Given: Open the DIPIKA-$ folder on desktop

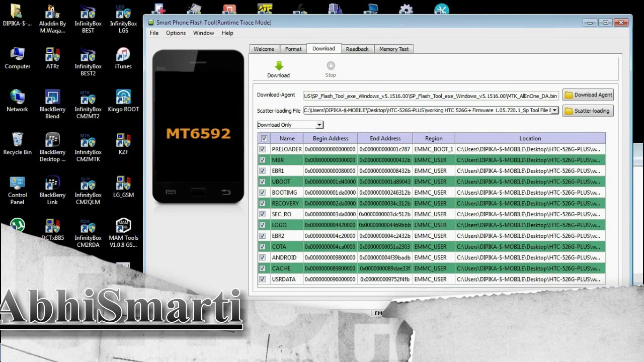Looking at the screenshot, I should pyautogui.click(x=17, y=15).
